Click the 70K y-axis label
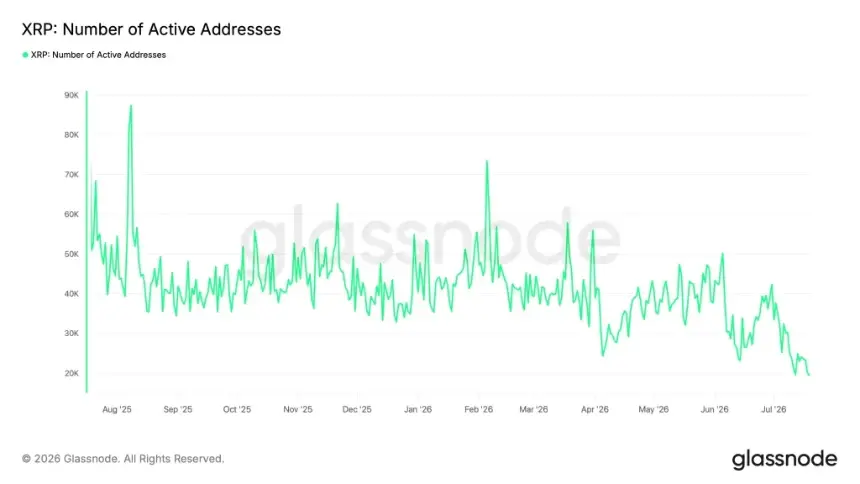The image size is (860, 484). [71, 175]
